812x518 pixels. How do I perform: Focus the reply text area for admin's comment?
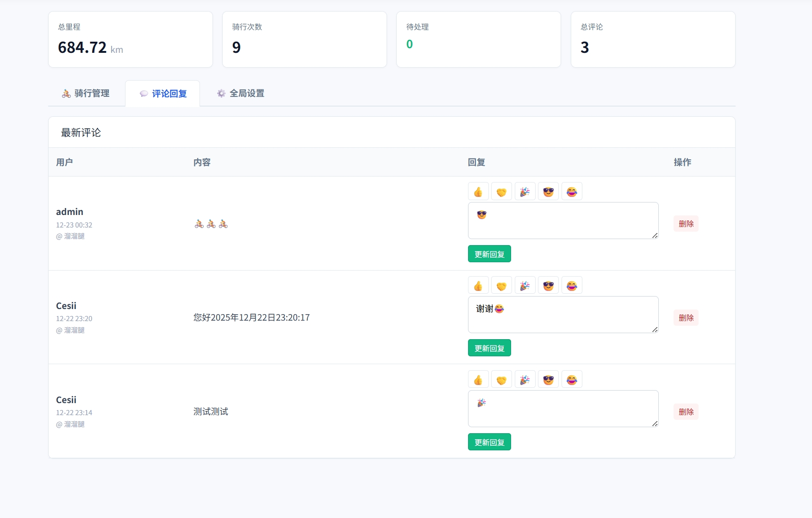point(563,221)
